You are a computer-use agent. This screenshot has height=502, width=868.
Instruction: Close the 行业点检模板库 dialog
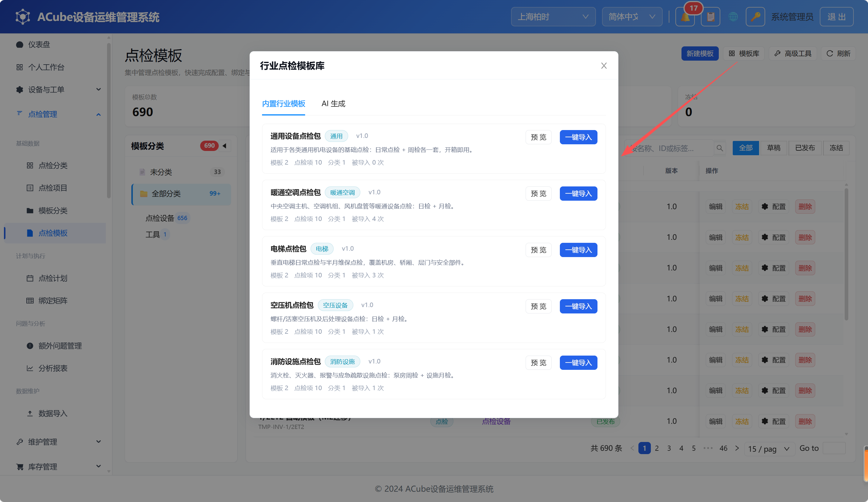pos(604,65)
